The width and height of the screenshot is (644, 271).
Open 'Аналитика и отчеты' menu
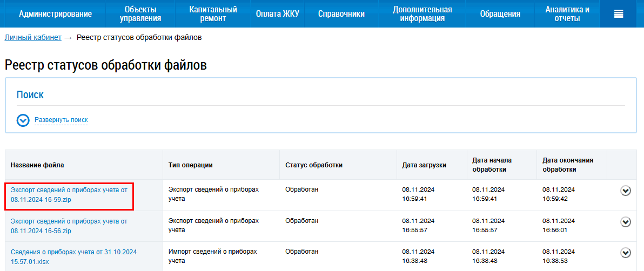click(567, 14)
